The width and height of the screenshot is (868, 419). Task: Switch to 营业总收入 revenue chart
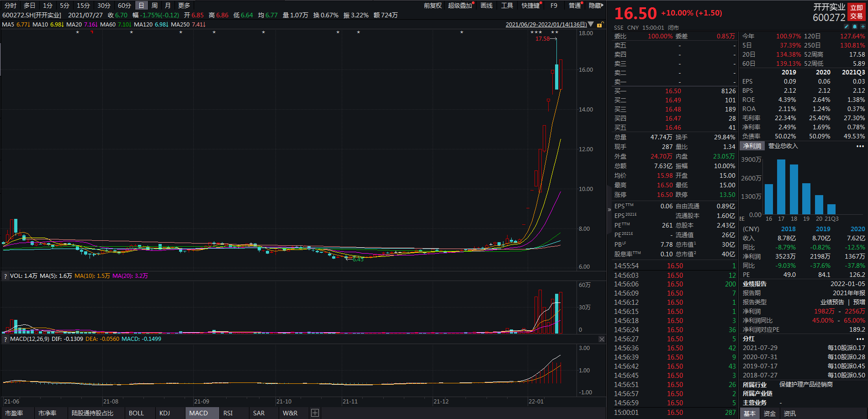783,146
